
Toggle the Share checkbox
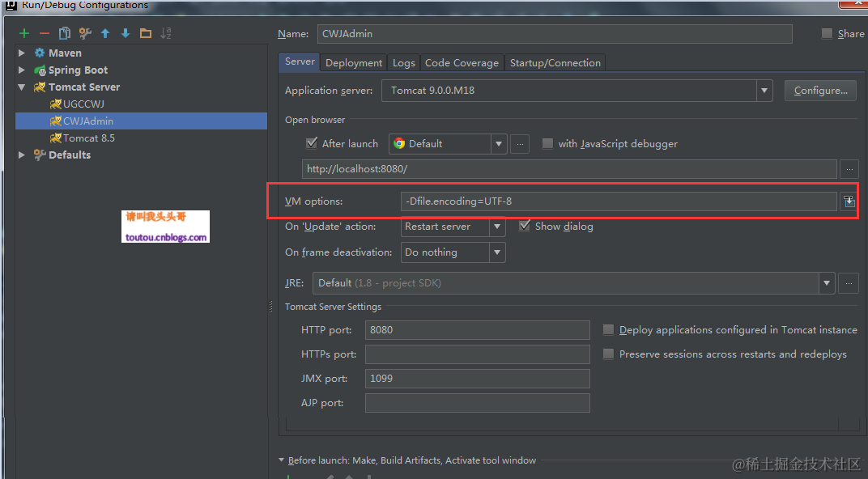pyautogui.click(x=827, y=34)
